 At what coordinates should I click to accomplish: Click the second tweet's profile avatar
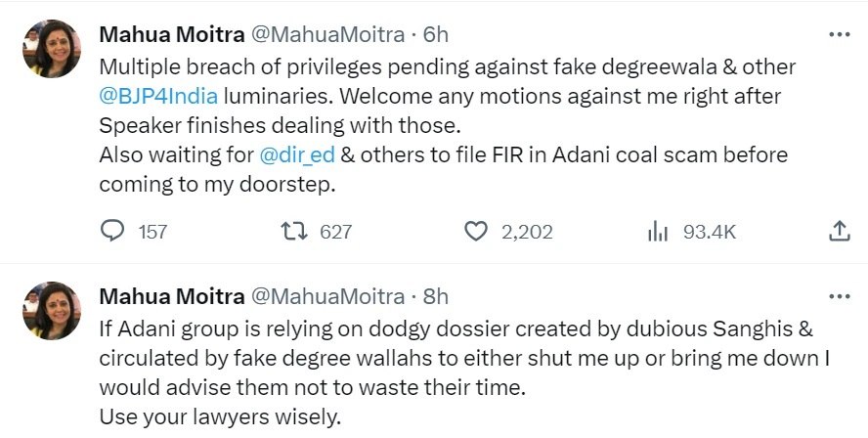[52, 310]
